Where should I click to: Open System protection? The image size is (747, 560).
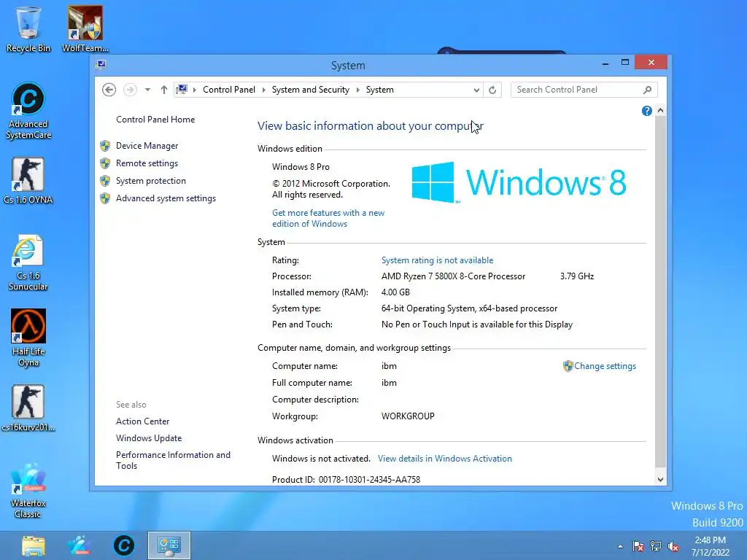(150, 181)
